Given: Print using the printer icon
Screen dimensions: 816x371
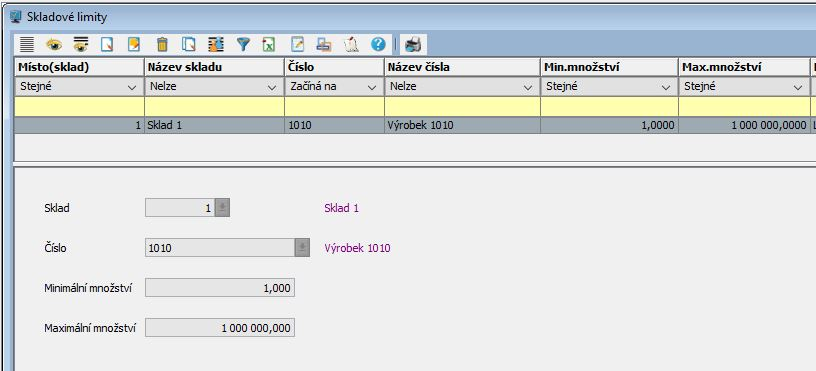Looking at the screenshot, I should [414, 45].
